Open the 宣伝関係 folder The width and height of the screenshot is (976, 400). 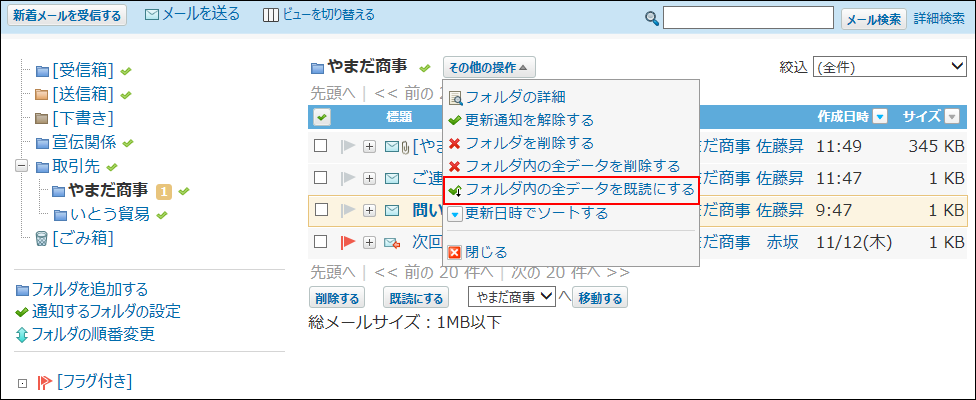point(84,142)
